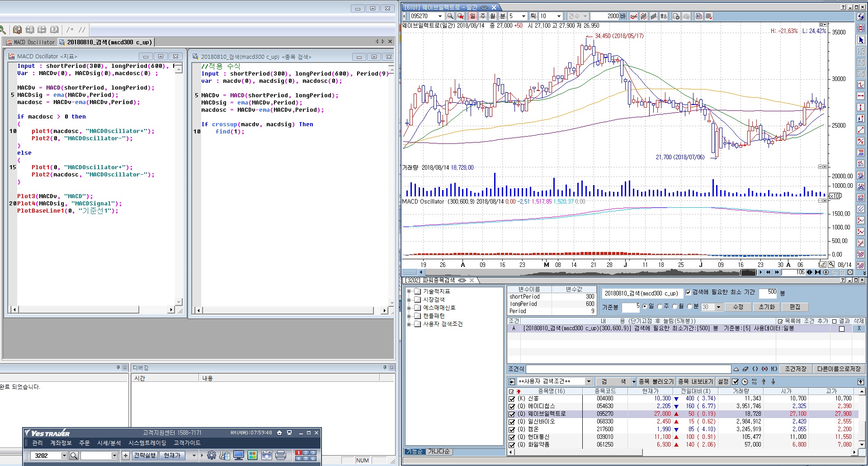Image resolution: width=868 pixels, height=466 pixels.
Task: Expand the 기술적지표 tree node
Action: click(x=409, y=292)
